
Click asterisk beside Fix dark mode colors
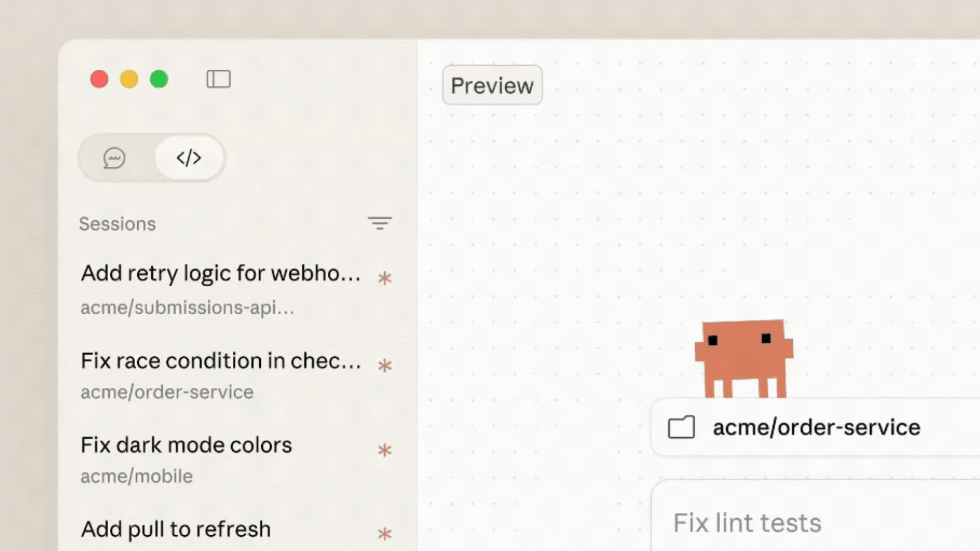[384, 450]
